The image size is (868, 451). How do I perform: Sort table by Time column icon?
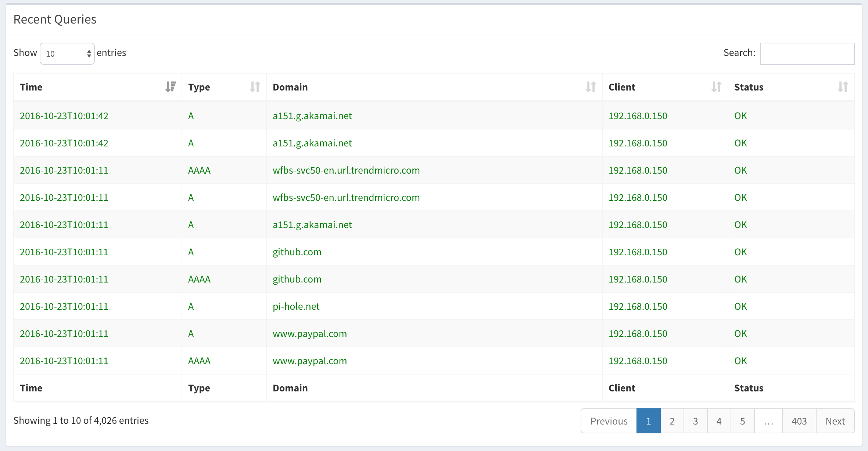pyautogui.click(x=171, y=87)
